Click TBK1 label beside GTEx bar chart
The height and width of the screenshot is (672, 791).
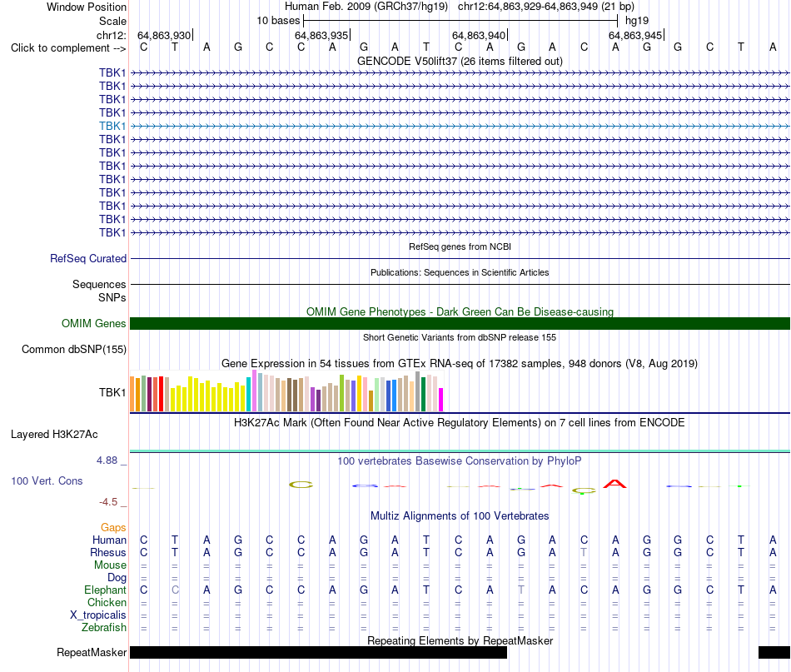pos(112,392)
